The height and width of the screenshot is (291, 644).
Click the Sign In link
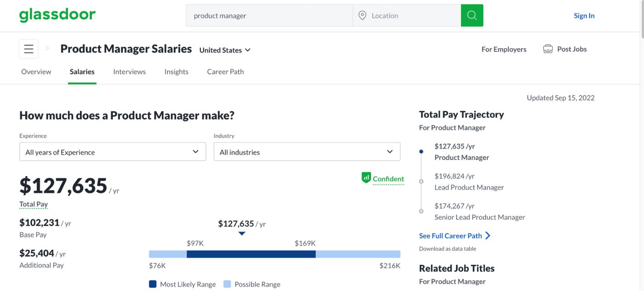click(x=584, y=15)
